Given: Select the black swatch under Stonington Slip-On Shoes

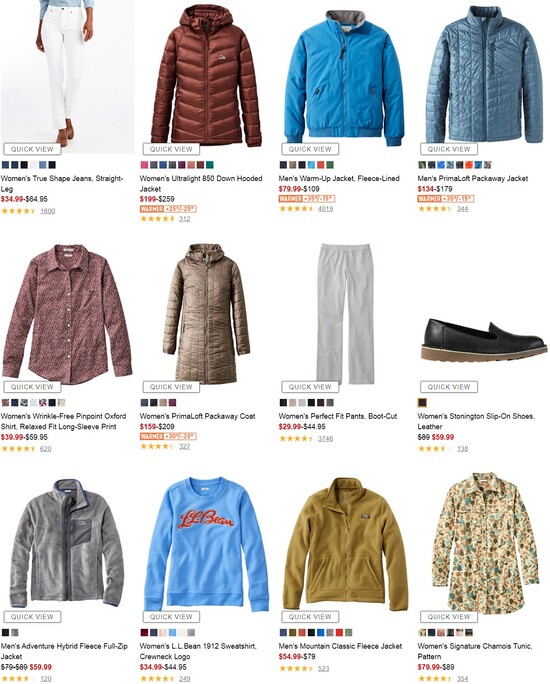Looking at the screenshot, I should (x=422, y=403).
